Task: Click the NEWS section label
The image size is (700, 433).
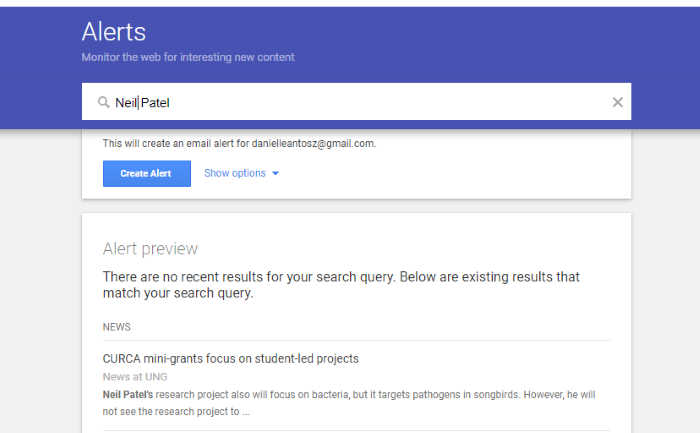Action: click(117, 327)
